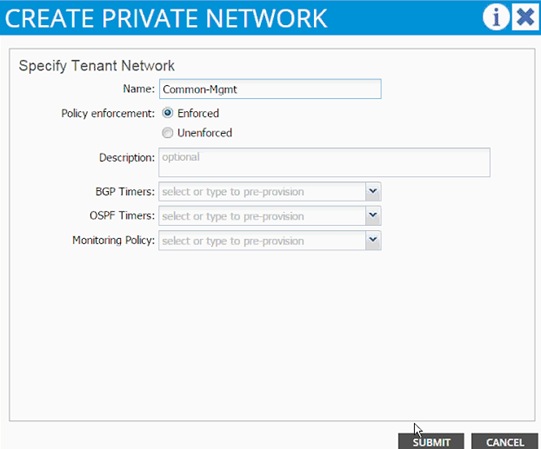Close the Create Private Network dialog
The height and width of the screenshot is (449, 541).
pos(525,17)
